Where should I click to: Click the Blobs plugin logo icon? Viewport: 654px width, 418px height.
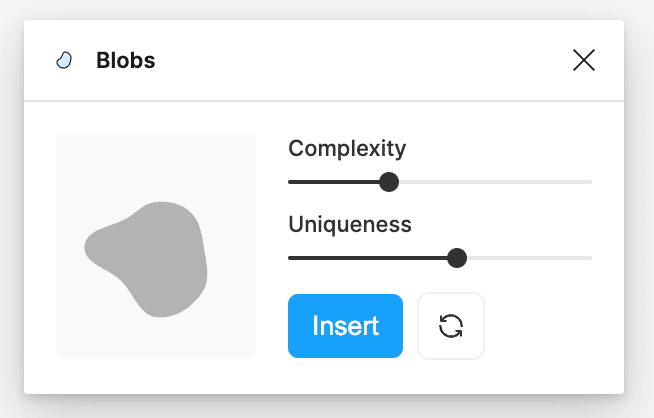(x=64, y=60)
